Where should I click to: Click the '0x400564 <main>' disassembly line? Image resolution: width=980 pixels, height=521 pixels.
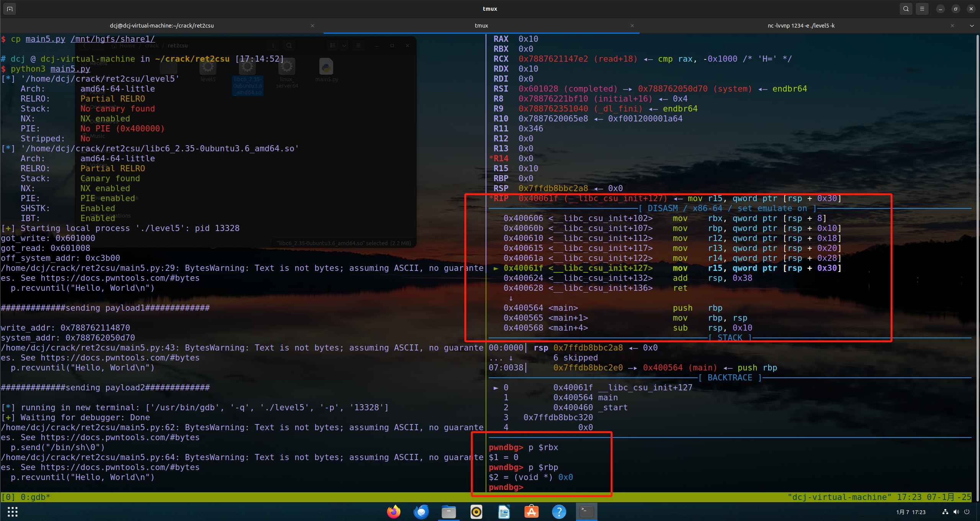[613, 308]
